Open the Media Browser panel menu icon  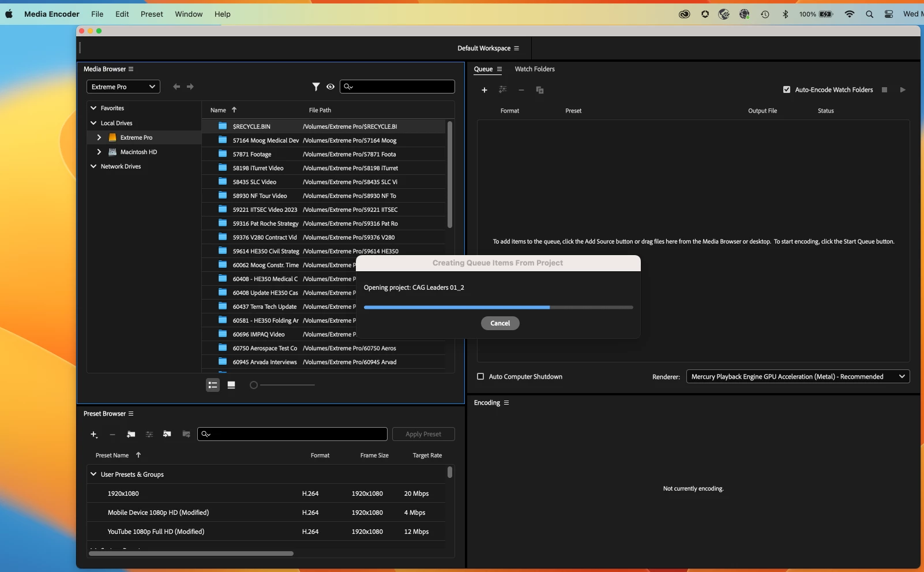click(131, 69)
